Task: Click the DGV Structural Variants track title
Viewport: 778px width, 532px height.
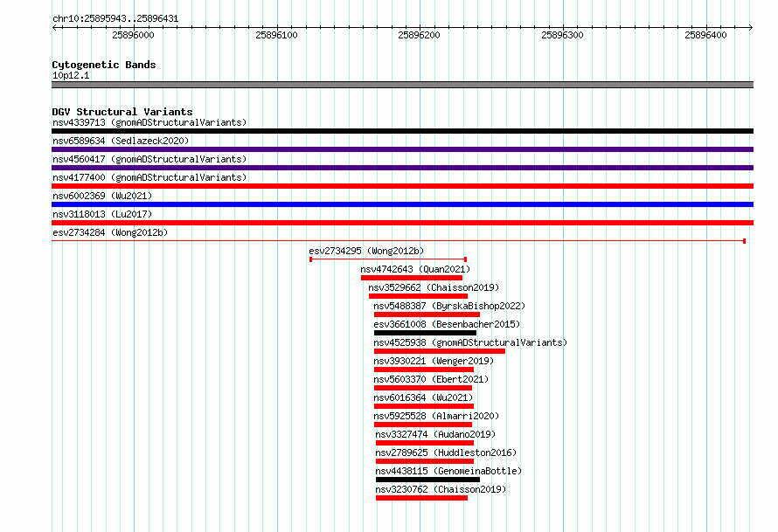Action: pyautogui.click(x=122, y=112)
